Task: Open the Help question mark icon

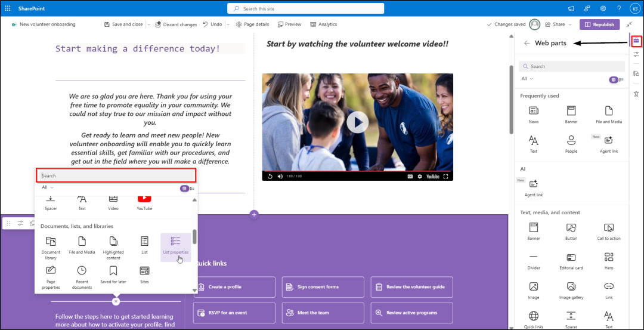Action: pyautogui.click(x=619, y=8)
